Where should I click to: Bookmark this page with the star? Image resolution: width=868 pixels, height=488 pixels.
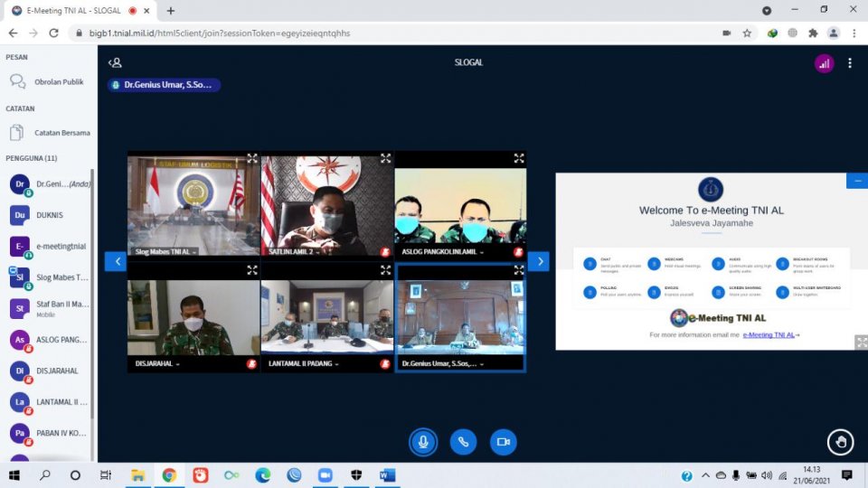pyautogui.click(x=747, y=33)
